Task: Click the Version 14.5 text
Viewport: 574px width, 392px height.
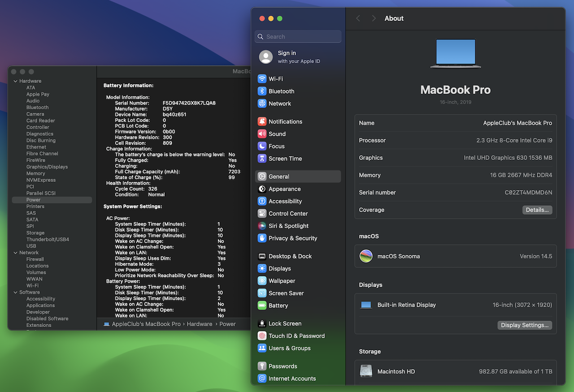Action: click(x=536, y=256)
